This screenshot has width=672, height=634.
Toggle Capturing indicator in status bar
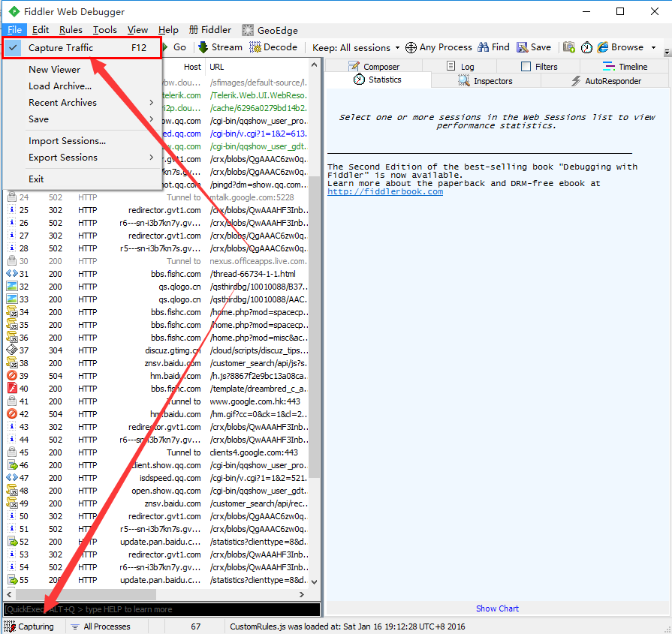[x=30, y=626]
